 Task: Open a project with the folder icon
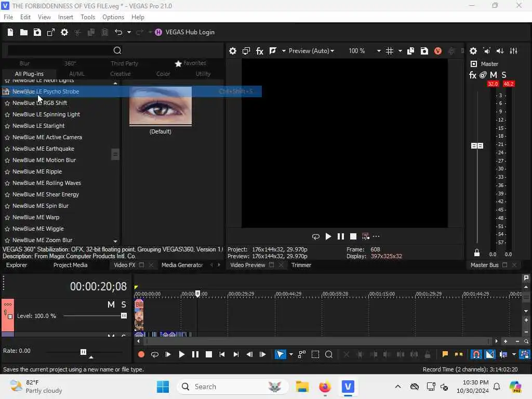tap(24, 32)
